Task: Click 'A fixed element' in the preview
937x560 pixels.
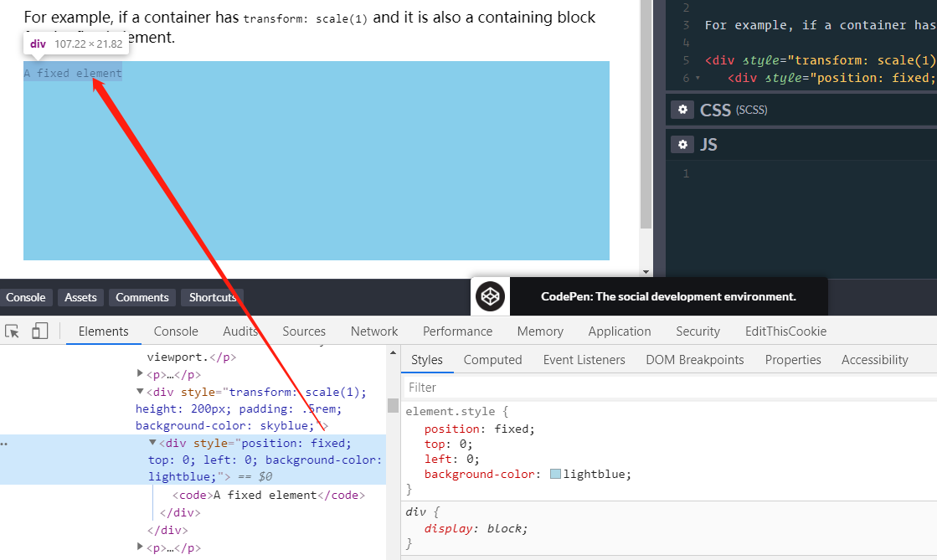Action: pos(73,73)
